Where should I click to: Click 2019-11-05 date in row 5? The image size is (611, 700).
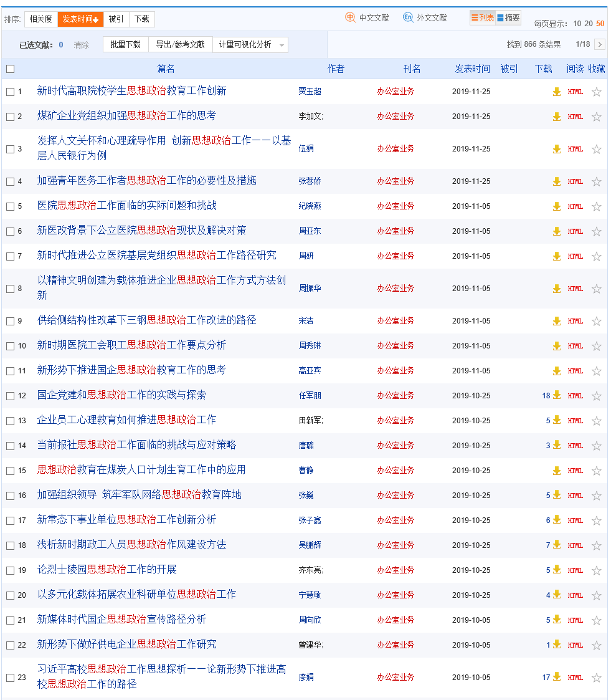click(471, 206)
